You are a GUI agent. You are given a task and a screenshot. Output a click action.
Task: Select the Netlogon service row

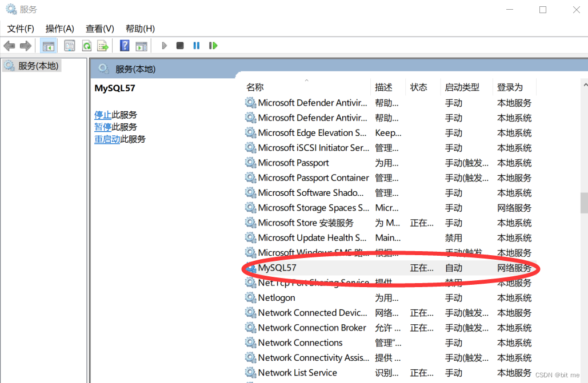[390, 298]
